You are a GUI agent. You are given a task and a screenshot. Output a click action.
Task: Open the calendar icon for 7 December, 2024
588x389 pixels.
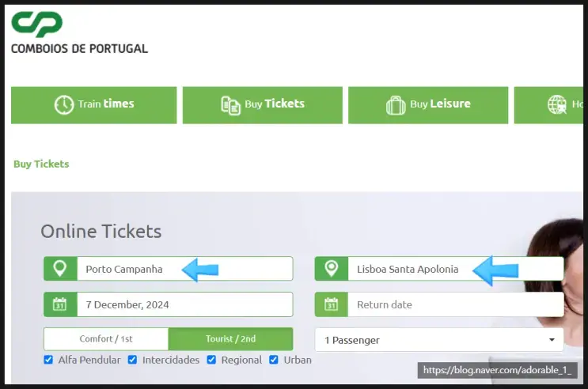tap(60, 304)
